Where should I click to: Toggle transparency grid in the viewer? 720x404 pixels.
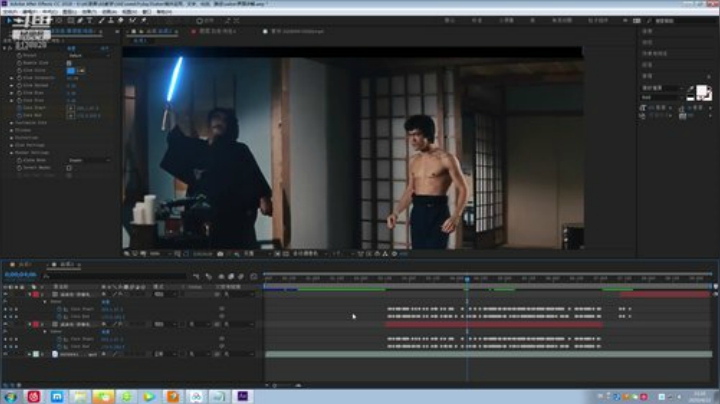tap(286, 254)
